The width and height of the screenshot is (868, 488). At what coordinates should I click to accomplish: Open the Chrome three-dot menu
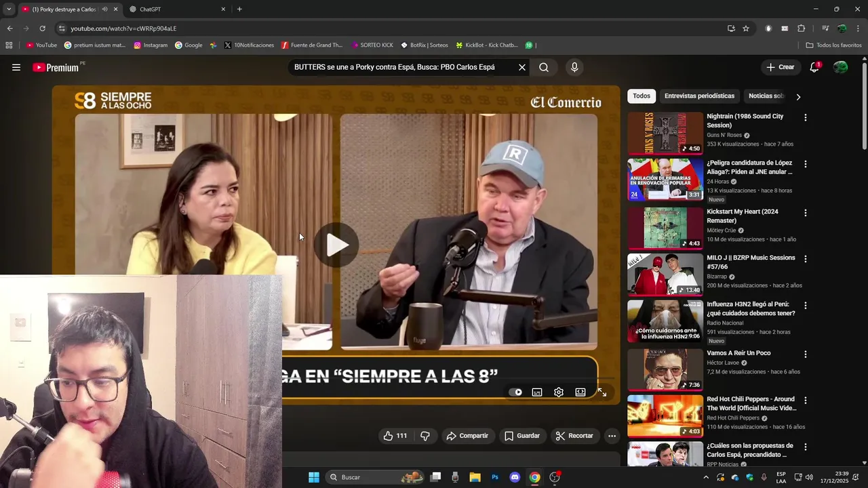pos(859,28)
